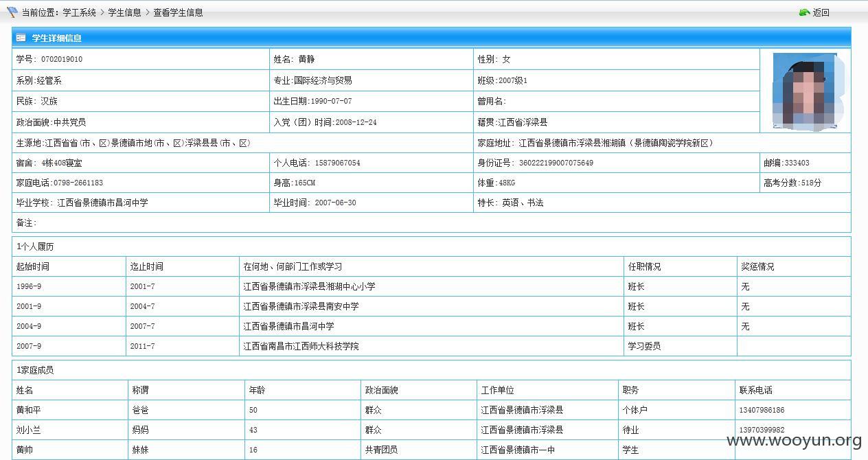Click the 备注 row
This screenshot has height=460, width=868.
tap(431, 222)
